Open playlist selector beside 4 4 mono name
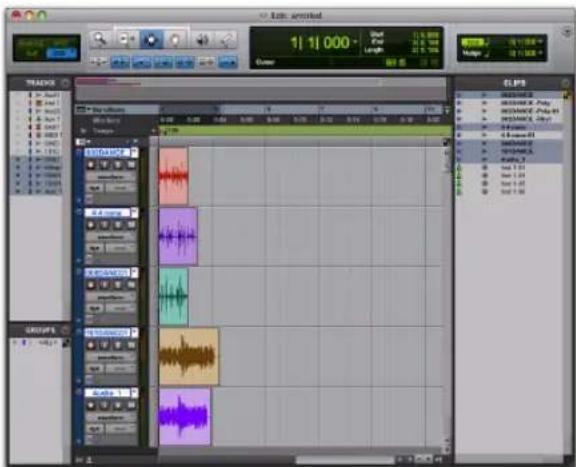Image resolution: width=576 pixels, height=467 pixels. (134, 212)
